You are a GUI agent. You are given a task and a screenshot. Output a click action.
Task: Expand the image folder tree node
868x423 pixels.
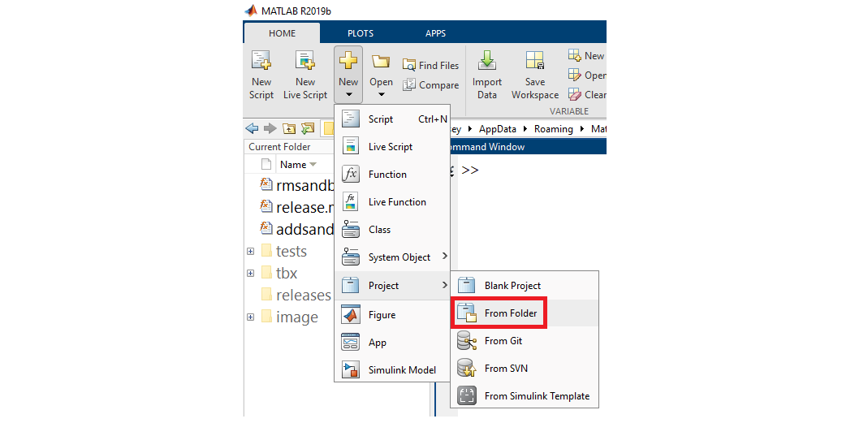point(250,317)
